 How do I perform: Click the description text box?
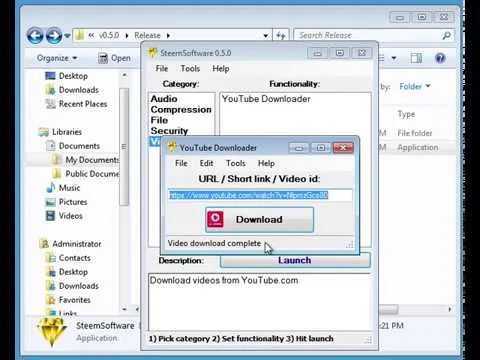(260, 302)
